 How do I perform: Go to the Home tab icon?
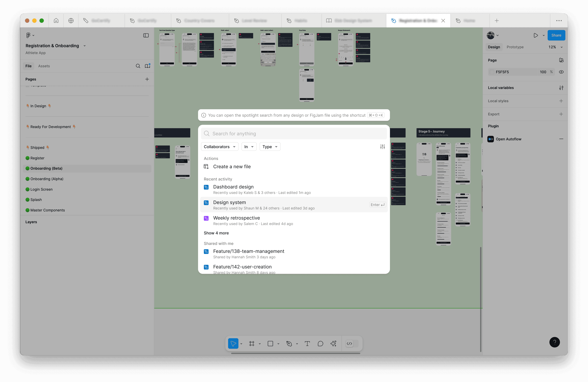coord(56,21)
